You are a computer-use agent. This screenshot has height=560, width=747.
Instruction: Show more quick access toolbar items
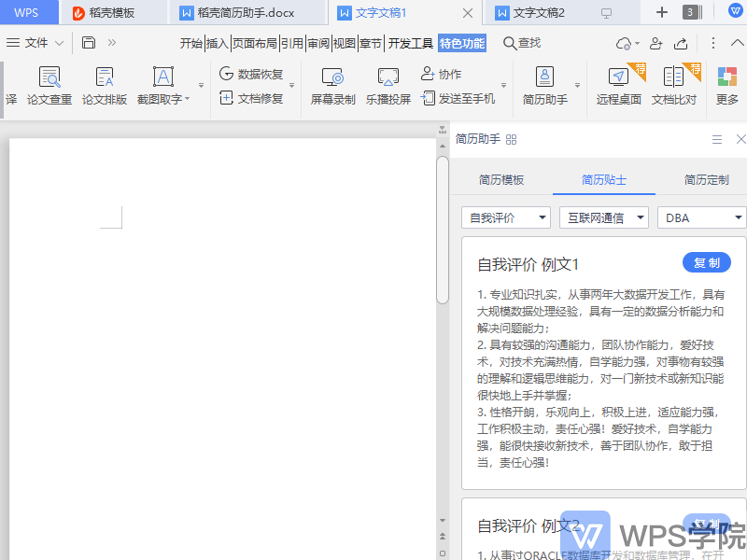(111, 43)
